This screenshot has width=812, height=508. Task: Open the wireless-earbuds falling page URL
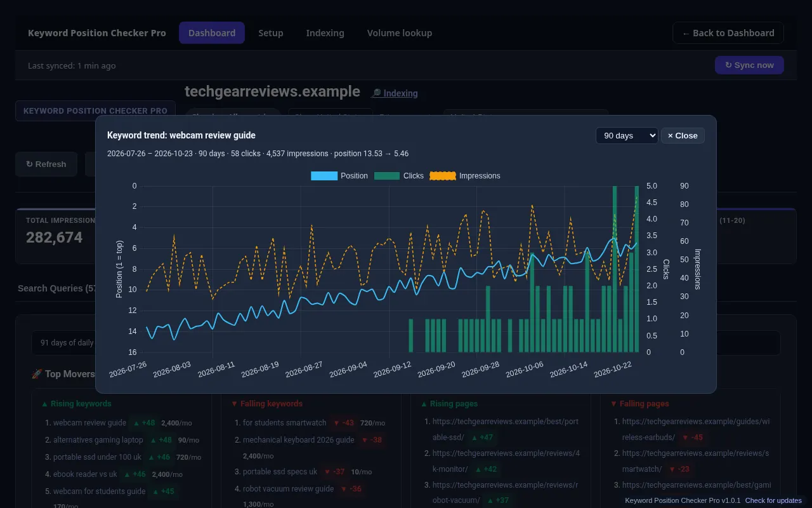(696, 429)
